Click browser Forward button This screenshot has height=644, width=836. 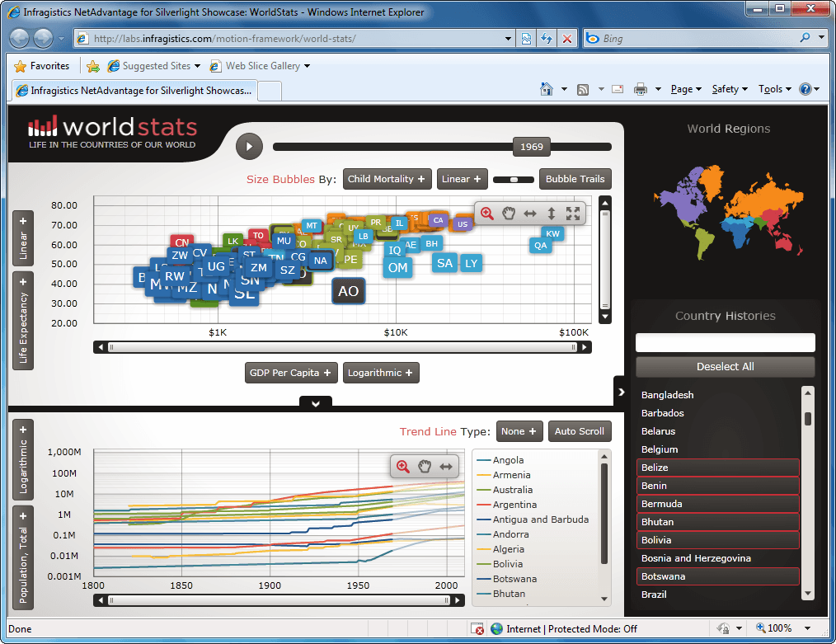[43, 39]
